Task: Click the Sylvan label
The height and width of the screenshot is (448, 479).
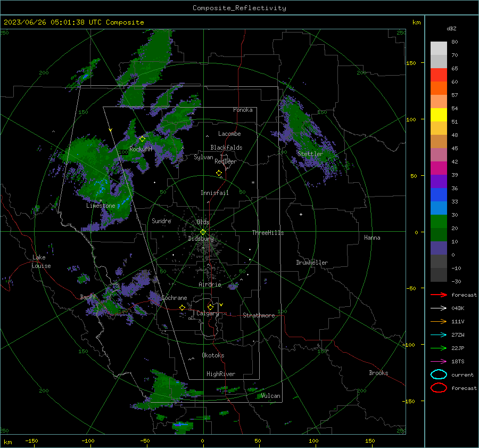Action: [x=203, y=157]
